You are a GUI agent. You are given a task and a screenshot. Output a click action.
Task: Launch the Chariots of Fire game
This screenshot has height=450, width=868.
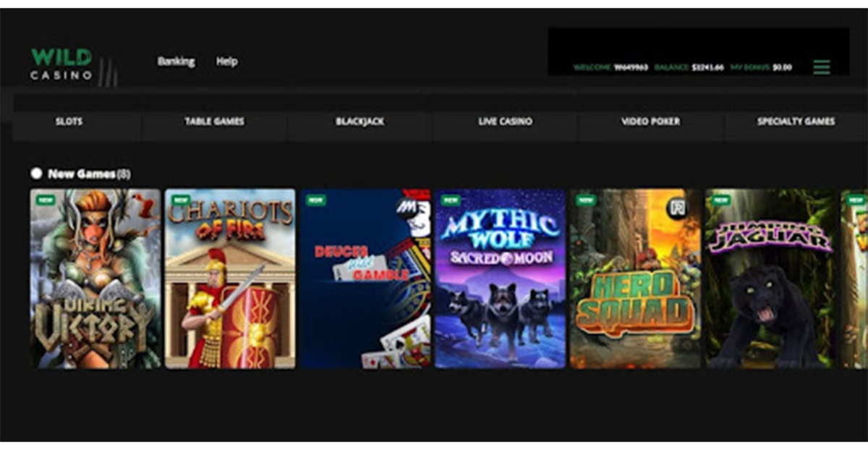click(230, 279)
